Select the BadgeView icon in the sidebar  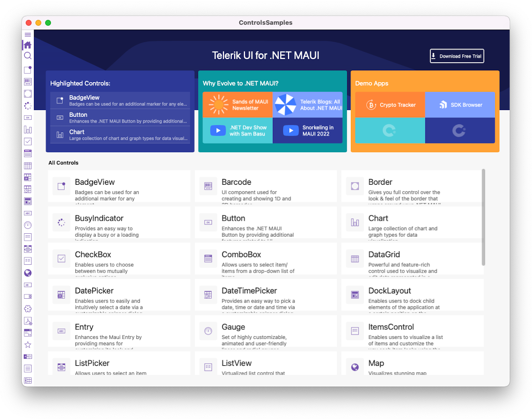click(28, 69)
